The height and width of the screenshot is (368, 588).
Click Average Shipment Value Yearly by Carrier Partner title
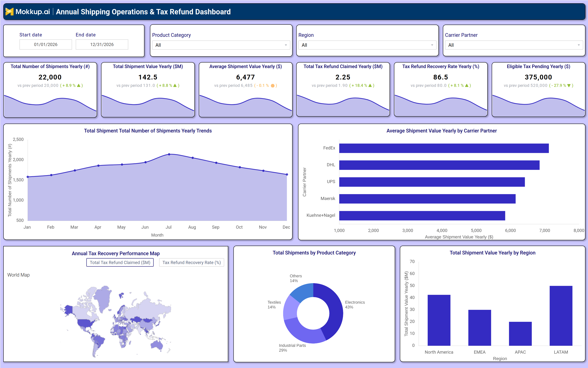click(442, 131)
